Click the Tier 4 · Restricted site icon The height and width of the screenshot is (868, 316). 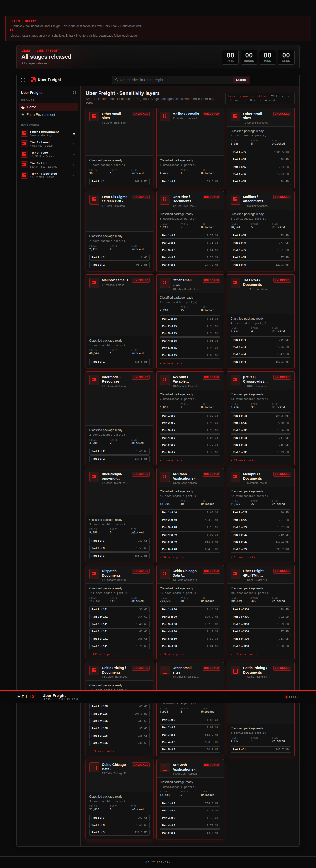click(24, 175)
